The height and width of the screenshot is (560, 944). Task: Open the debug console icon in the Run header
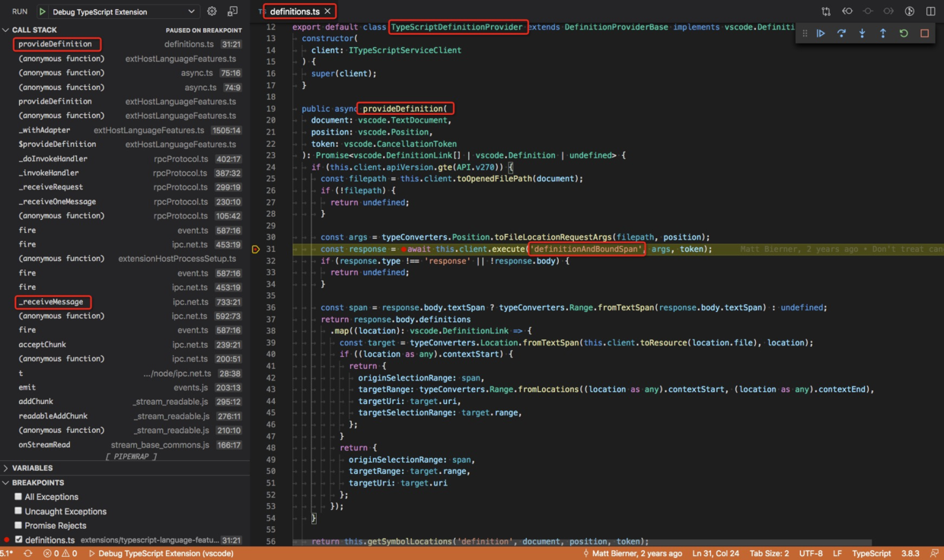[x=232, y=11]
